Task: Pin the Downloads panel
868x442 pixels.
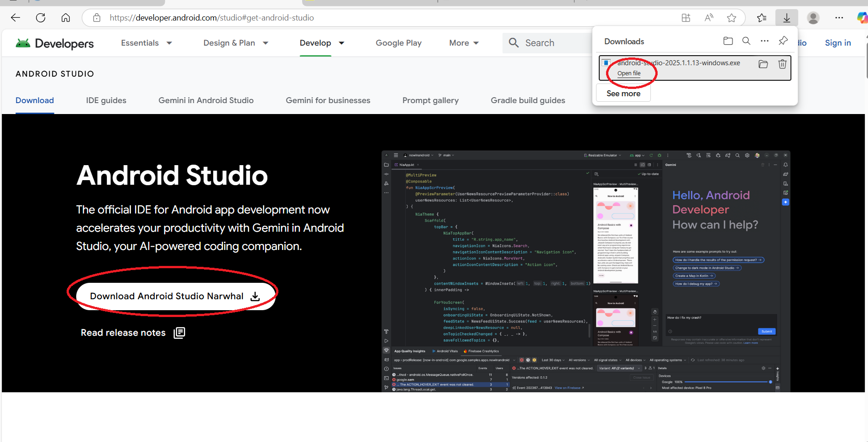Action: (x=783, y=41)
